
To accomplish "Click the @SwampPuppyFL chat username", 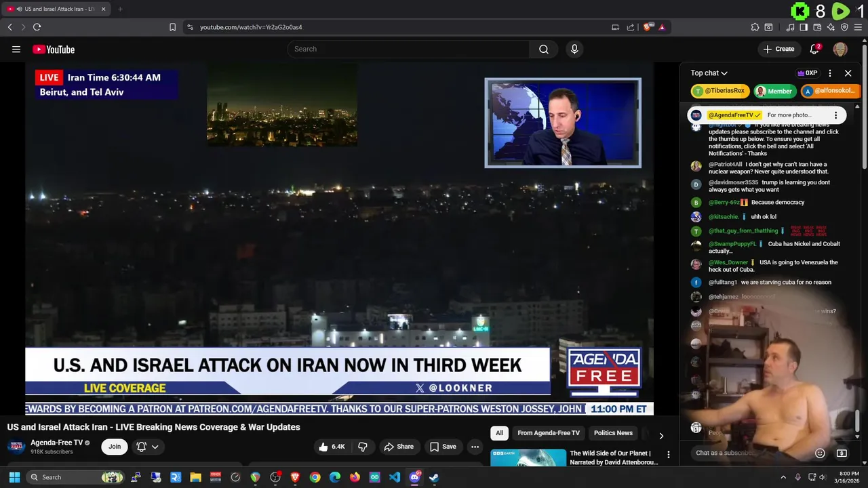I will click(x=732, y=244).
